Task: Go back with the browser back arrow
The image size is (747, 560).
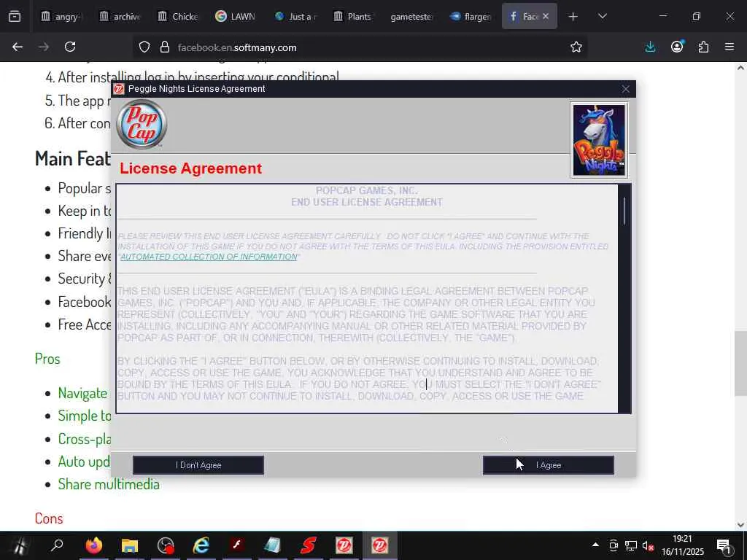Action: 18,47
